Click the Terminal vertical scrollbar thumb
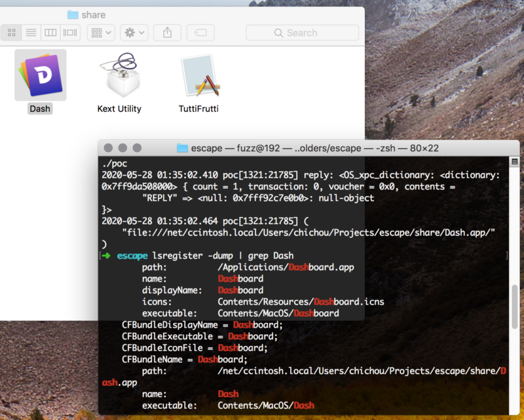The height and width of the screenshot is (420, 524). pyautogui.click(x=515, y=306)
